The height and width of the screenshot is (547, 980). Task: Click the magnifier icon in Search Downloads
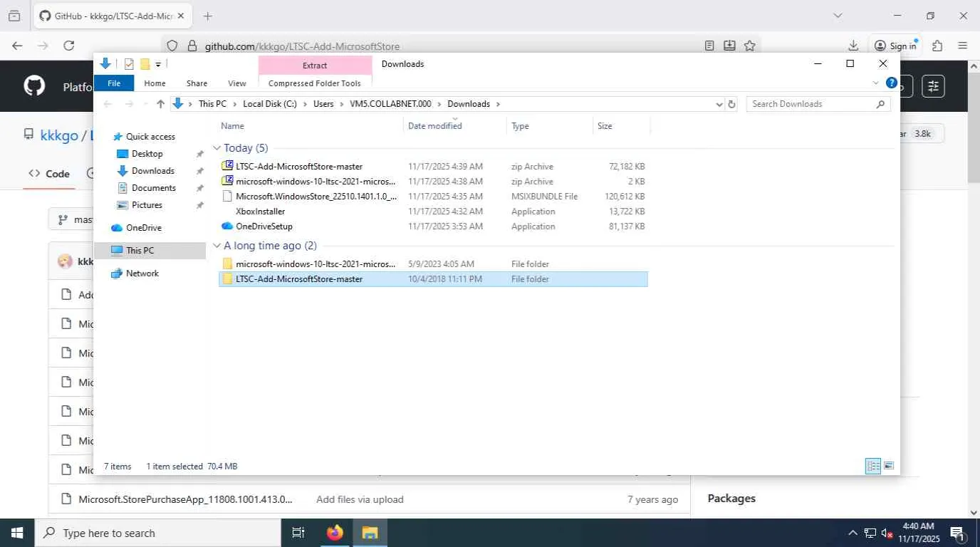(880, 104)
